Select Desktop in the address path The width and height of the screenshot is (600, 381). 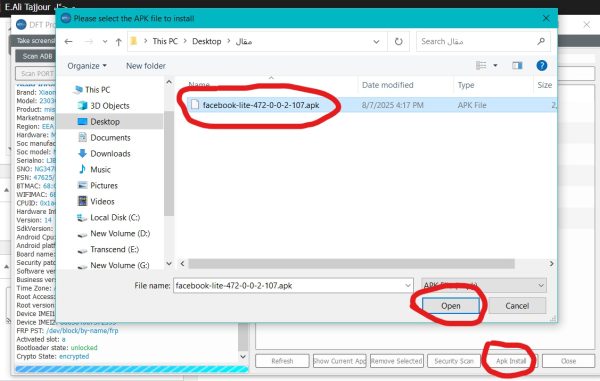pos(207,41)
